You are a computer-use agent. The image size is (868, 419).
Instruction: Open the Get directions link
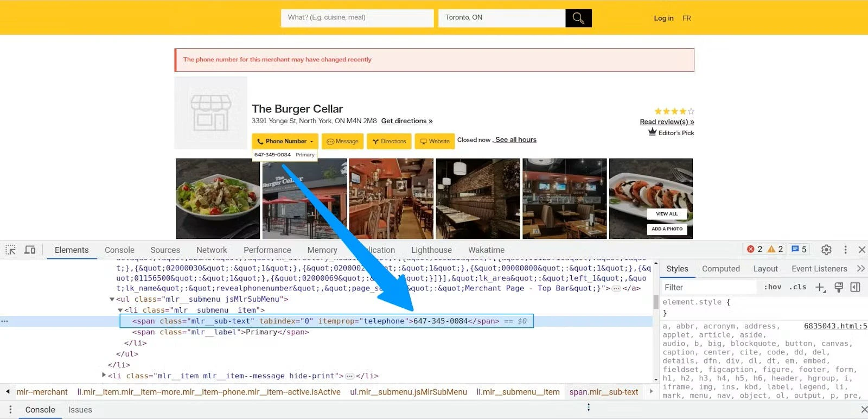pyautogui.click(x=407, y=121)
